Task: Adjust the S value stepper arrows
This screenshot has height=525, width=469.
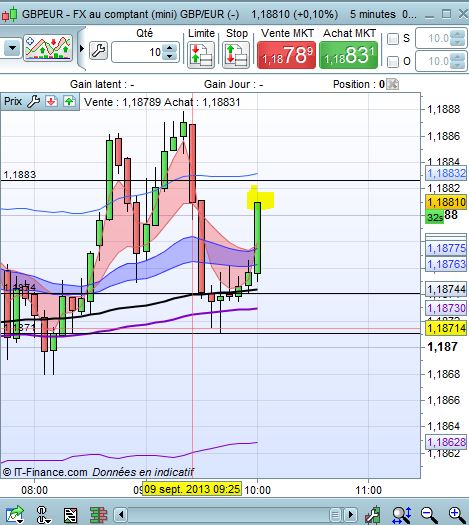Action: coord(458,39)
